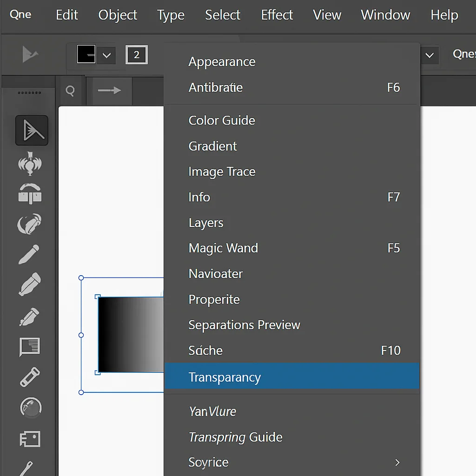Click the search magnifier icon
Viewport: 476px width, 476px height.
[x=70, y=91]
